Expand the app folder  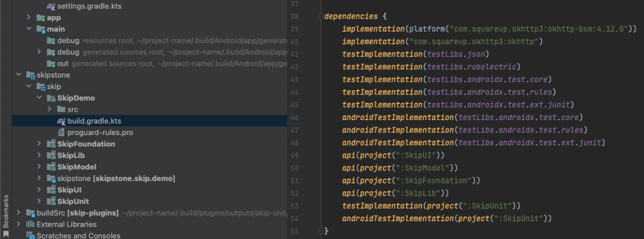point(29,17)
